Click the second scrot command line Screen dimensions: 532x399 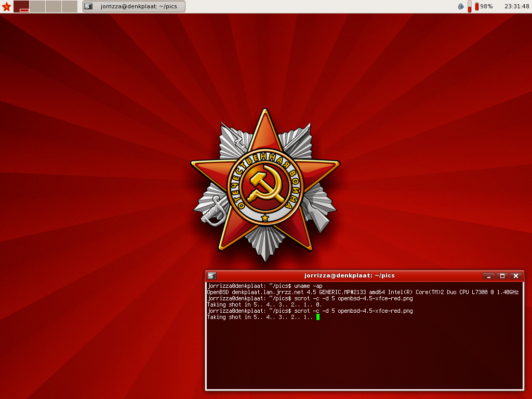[310, 311]
